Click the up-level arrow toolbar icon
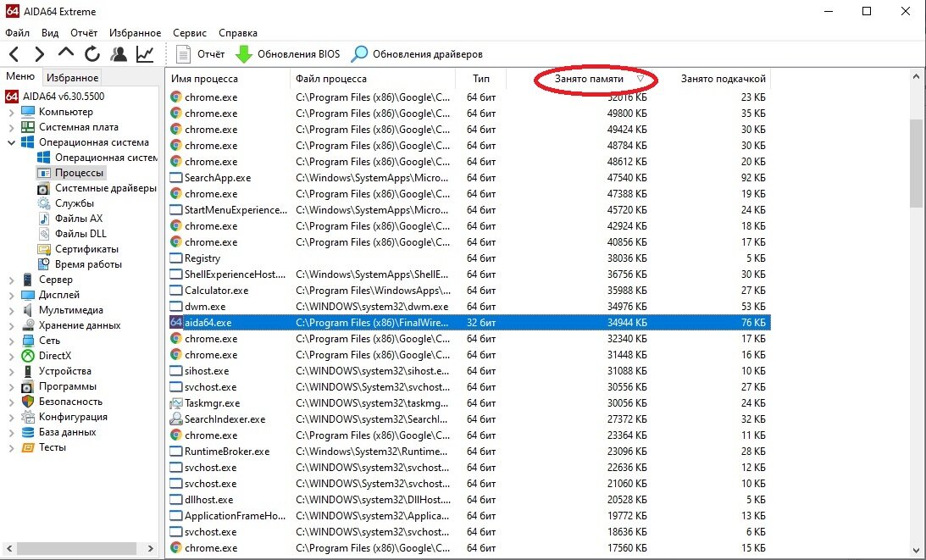The width and height of the screenshot is (926, 560). pos(65,53)
